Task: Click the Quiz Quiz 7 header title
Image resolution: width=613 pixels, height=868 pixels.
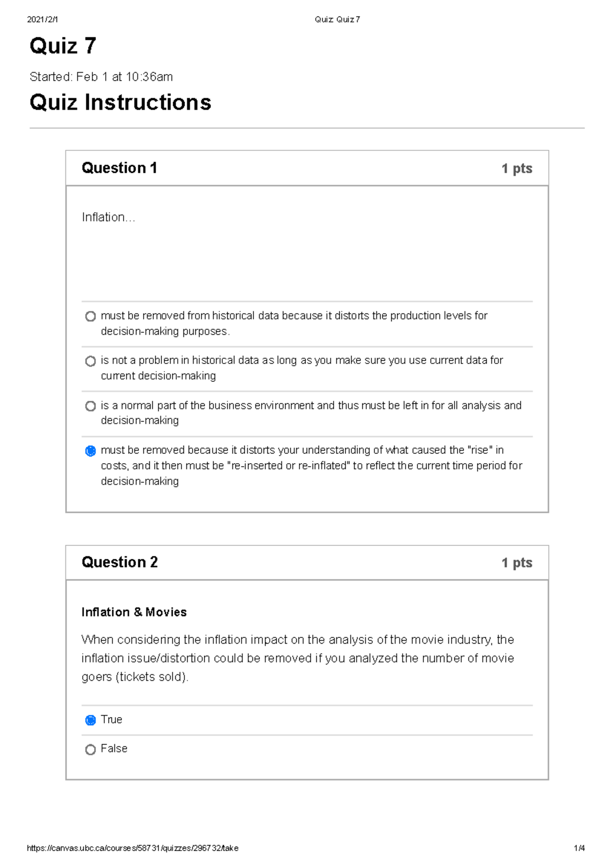Action: [337, 19]
